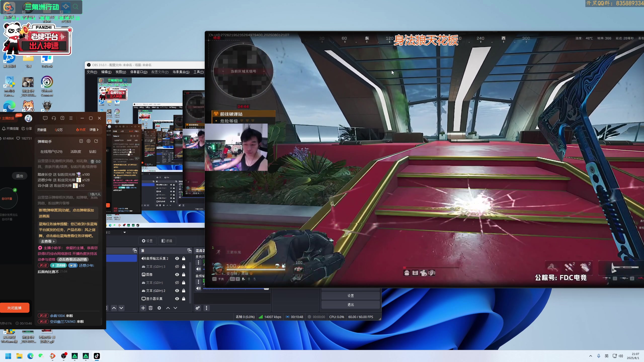This screenshot has height=362, width=644.
Task: Open 弹幕助手 settings hexagon icon
Action: pos(89,141)
